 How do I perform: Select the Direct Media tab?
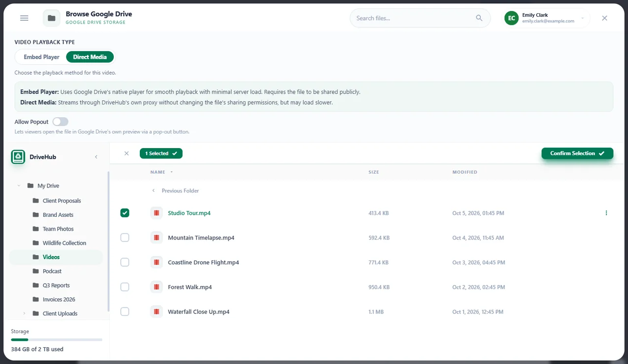click(90, 57)
